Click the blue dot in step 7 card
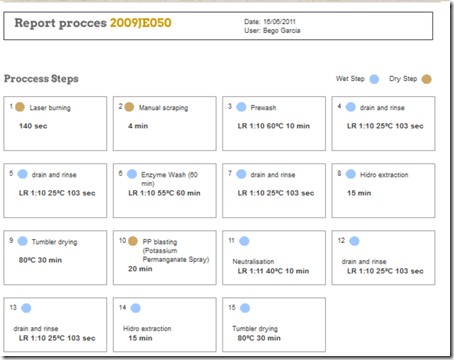This screenshot has height=360, width=454. (x=241, y=174)
